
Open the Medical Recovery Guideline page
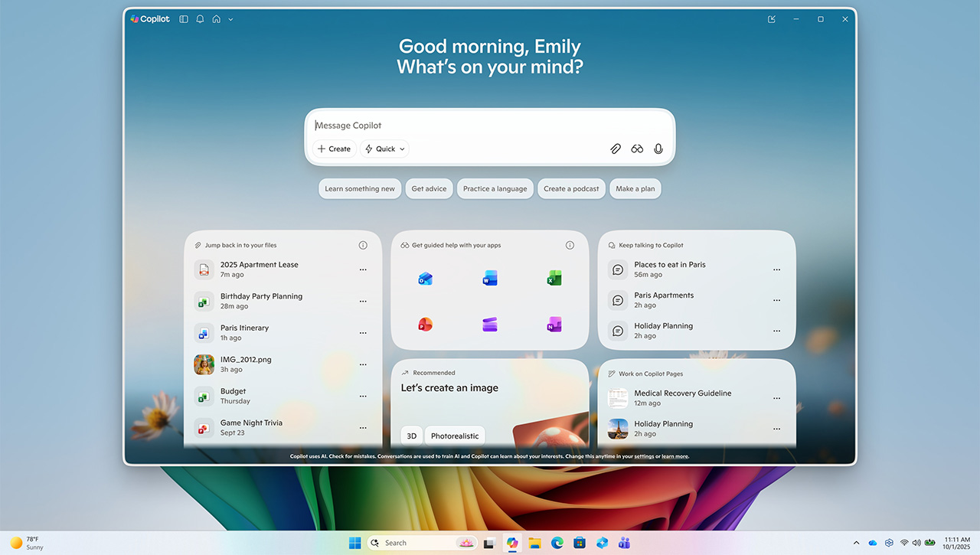pos(685,398)
